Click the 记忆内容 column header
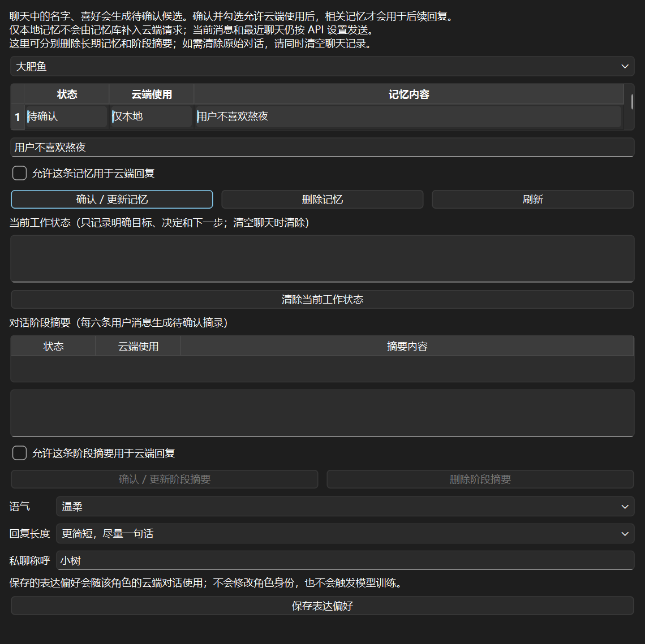645x644 pixels. point(409,94)
